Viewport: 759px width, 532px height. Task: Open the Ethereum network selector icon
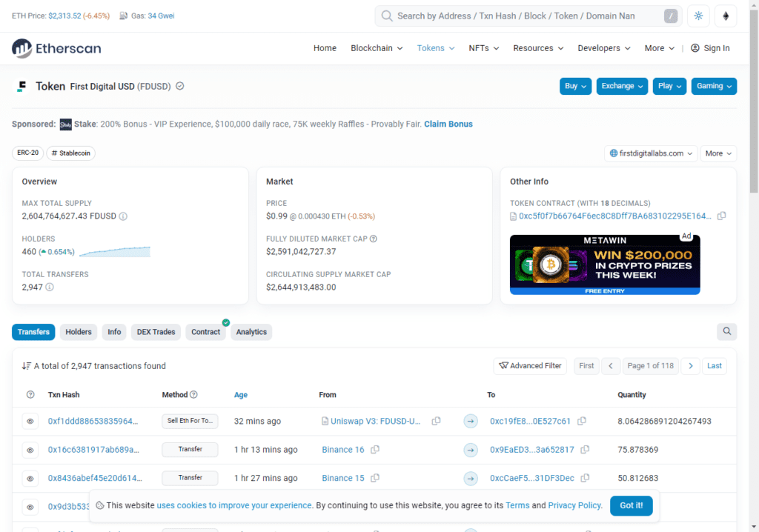(726, 16)
